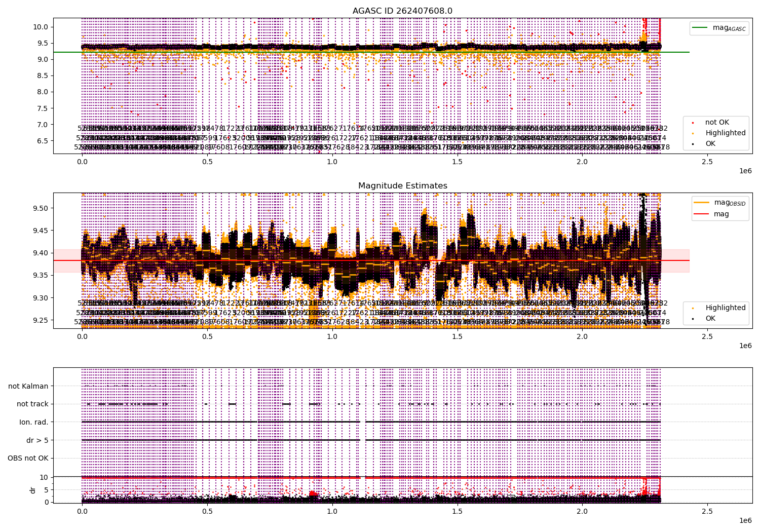
Task: Click the 'Magnitude Estimates' subplot title
Action: (403, 186)
